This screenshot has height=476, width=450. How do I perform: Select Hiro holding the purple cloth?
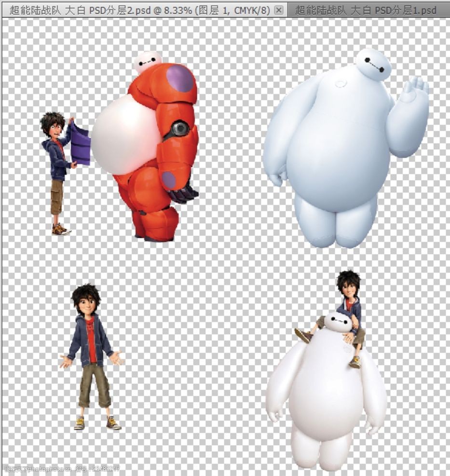(65, 173)
